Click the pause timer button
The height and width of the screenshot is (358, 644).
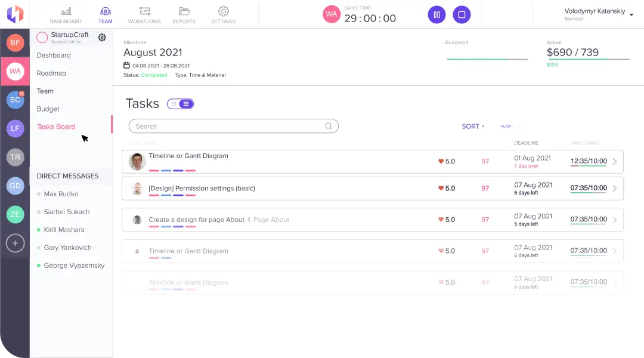[436, 15]
